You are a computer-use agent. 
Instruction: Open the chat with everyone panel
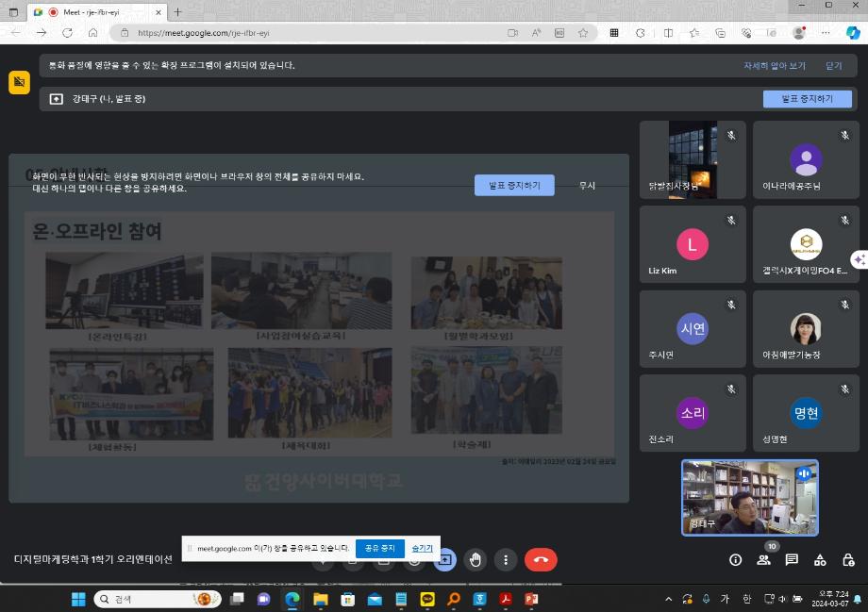click(792, 560)
